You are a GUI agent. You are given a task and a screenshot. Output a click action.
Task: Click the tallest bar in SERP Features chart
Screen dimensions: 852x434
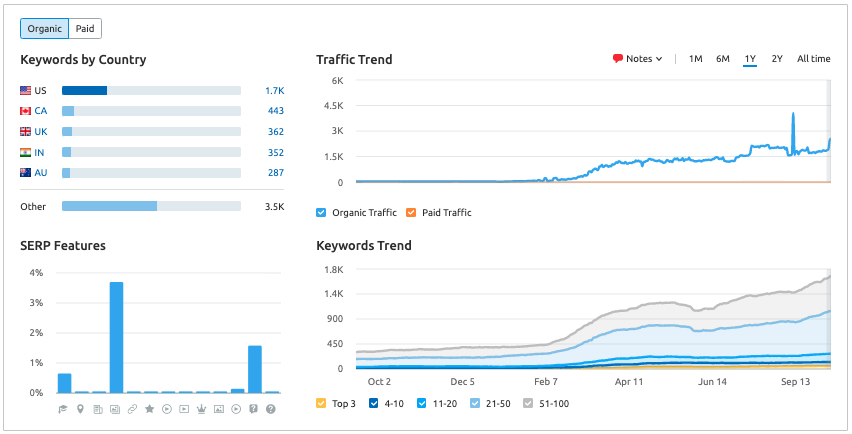pos(116,337)
